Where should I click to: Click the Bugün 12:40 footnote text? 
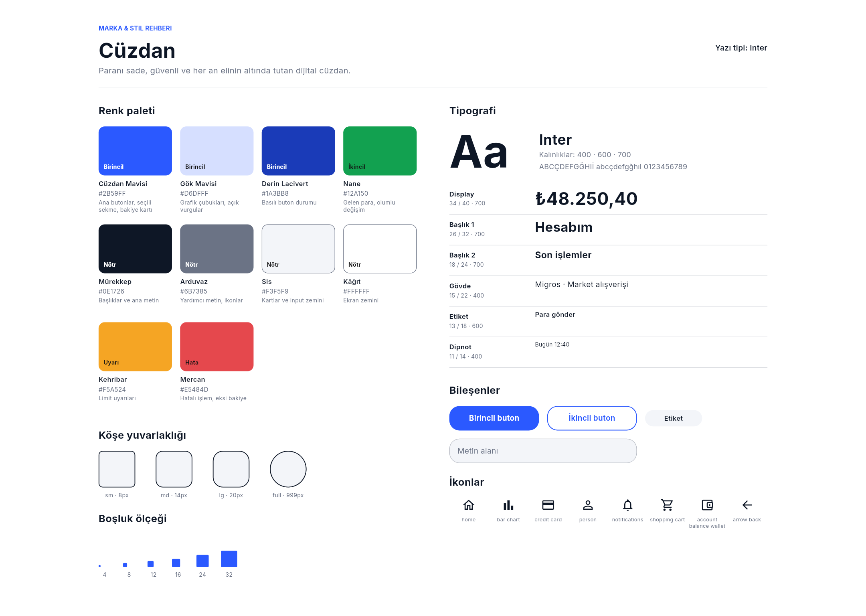(552, 344)
